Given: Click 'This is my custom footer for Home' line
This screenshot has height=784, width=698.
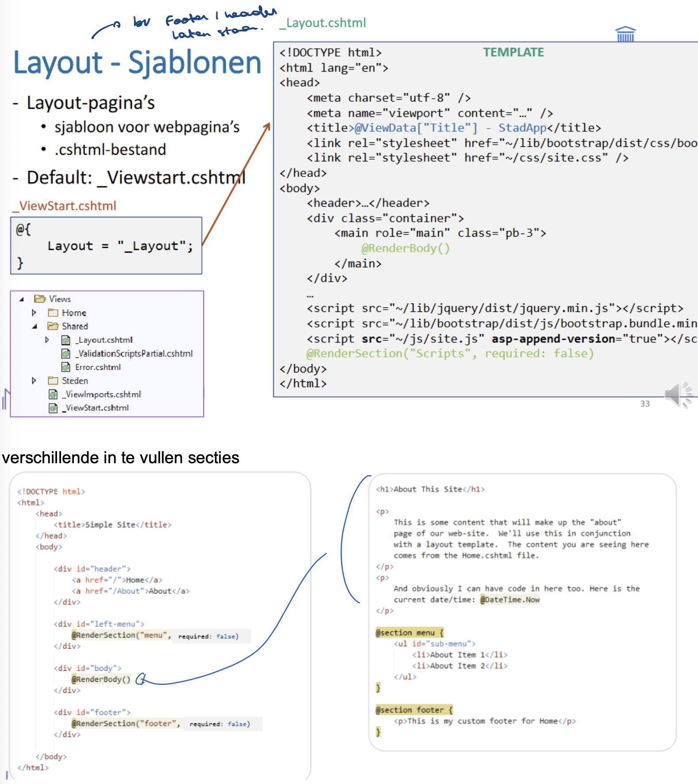Looking at the screenshot, I should [485, 721].
